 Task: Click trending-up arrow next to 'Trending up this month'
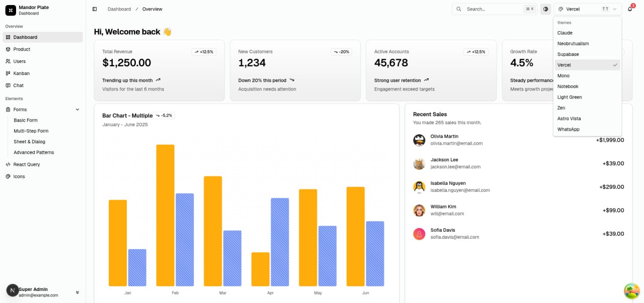tap(158, 80)
